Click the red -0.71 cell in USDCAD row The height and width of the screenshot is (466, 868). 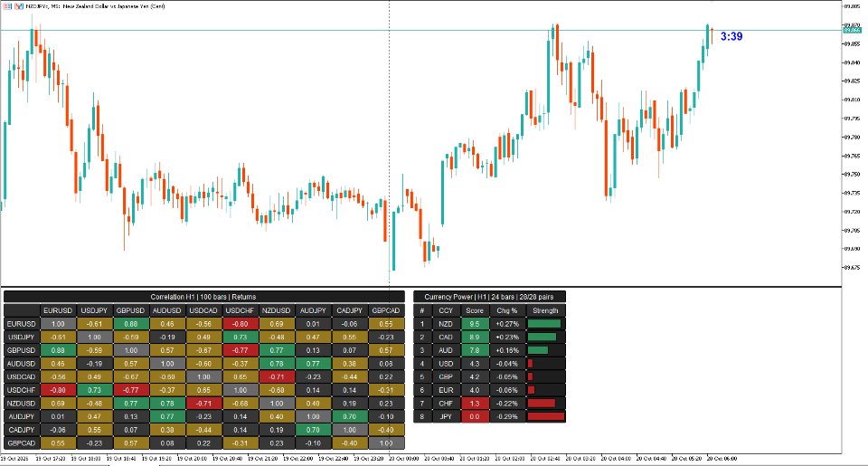pos(277,376)
